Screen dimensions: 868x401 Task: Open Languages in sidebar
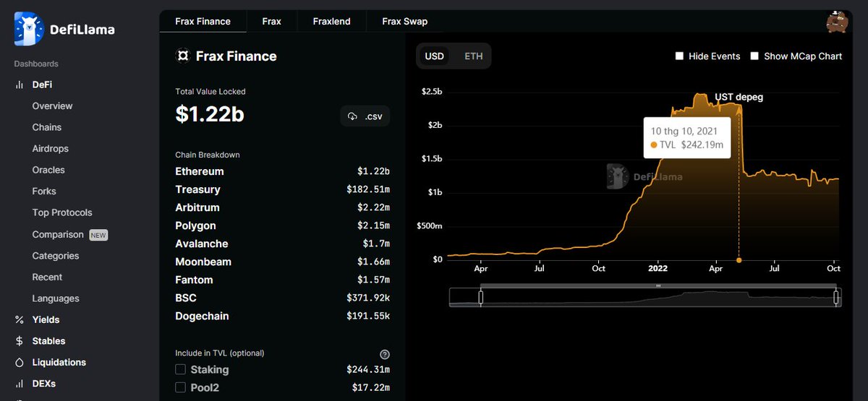[56, 298]
